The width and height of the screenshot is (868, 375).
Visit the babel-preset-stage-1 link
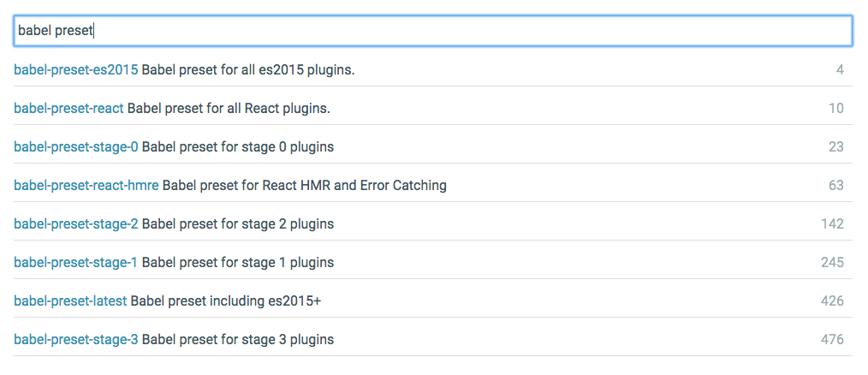[x=76, y=262]
